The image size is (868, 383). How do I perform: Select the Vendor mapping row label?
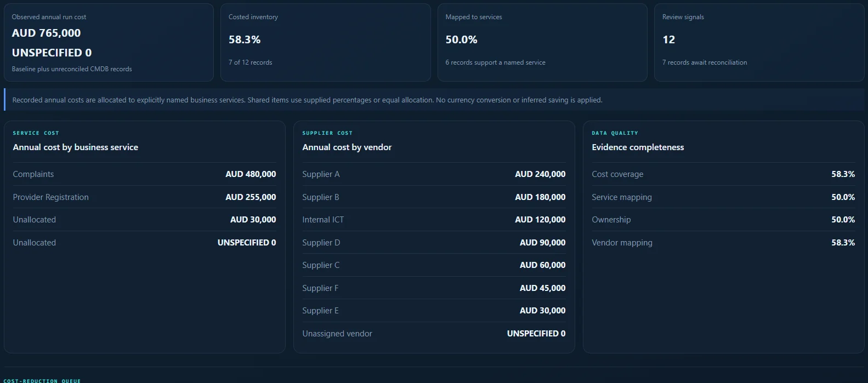pos(622,243)
